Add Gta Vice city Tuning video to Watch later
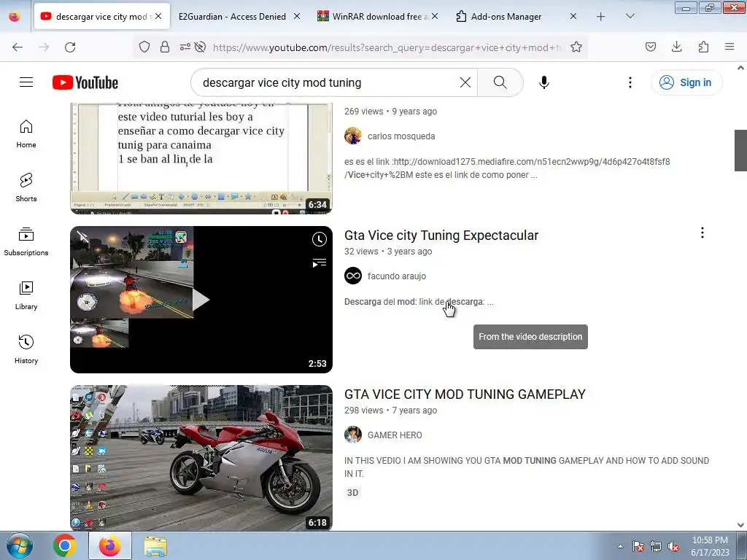Image resolution: width=747 pixels, height=560 pixels. click(x=320, y=239)
